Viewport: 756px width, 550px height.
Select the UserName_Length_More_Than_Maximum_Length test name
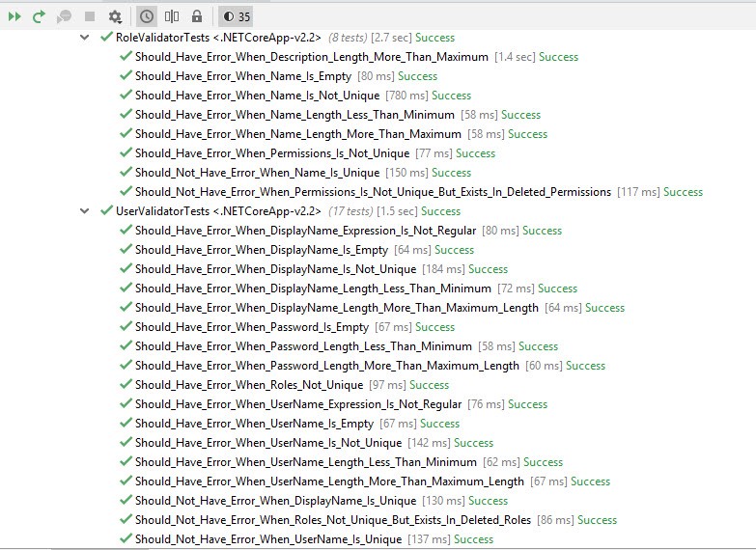329,481
